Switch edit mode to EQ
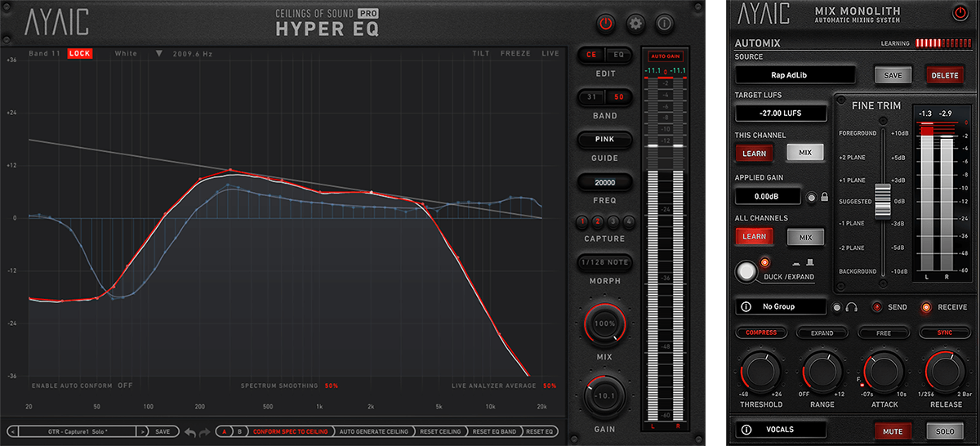 pyautogui.click(x=618, y=55)
